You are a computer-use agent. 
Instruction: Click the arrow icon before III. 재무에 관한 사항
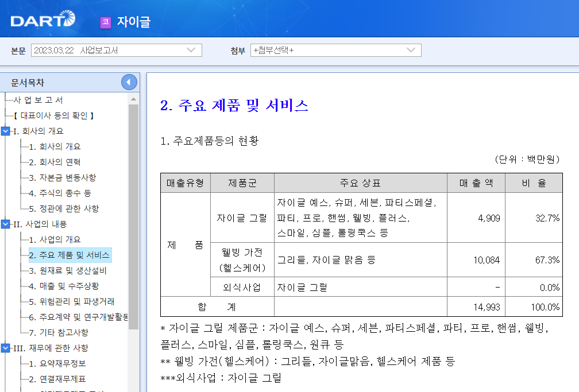(6, 347)
